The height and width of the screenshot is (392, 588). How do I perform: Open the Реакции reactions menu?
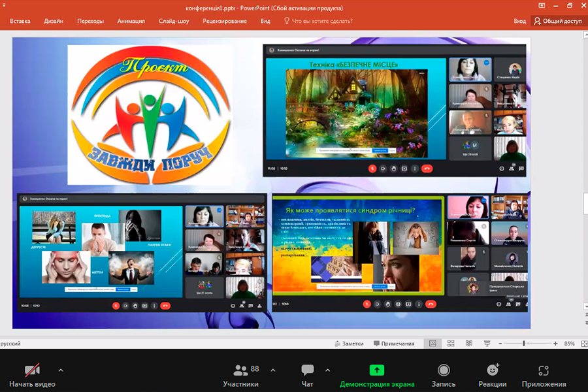492,371
